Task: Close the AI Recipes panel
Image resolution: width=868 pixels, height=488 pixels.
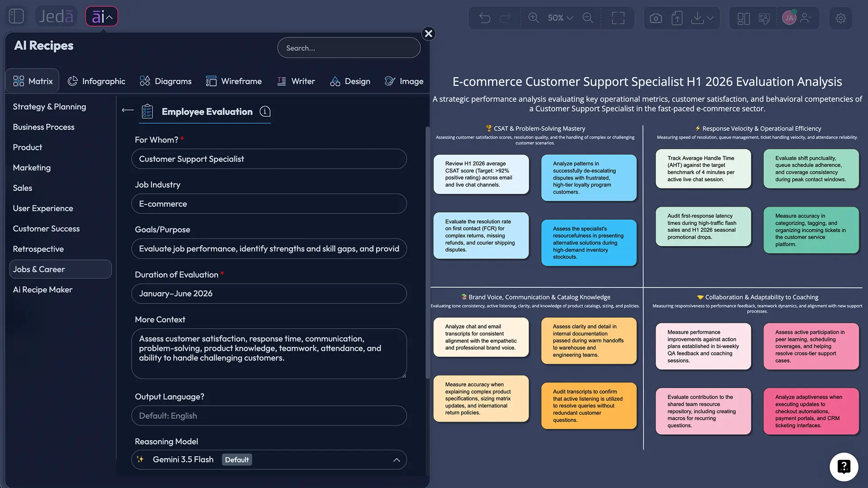Action: (429, 33)
